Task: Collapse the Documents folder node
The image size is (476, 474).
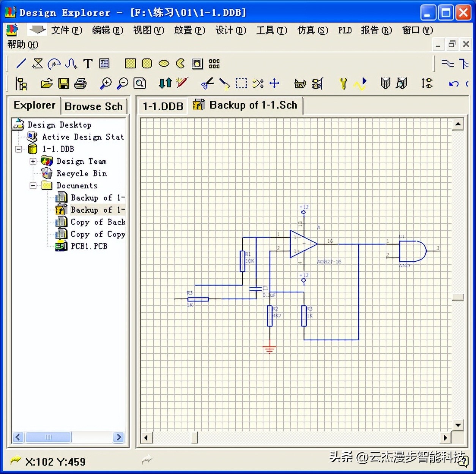Action: click(x=33, y=185)
